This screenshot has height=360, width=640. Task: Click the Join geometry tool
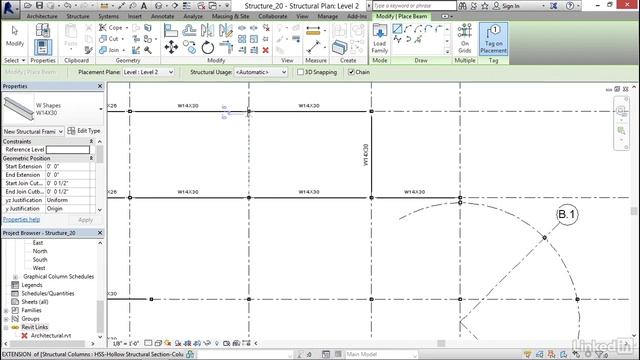[x=109, y=50]
